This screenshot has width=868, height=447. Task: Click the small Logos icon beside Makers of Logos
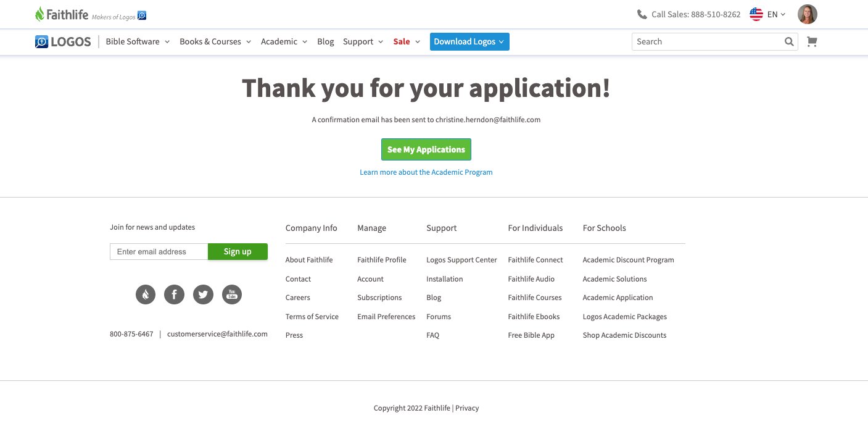(142, 15)
